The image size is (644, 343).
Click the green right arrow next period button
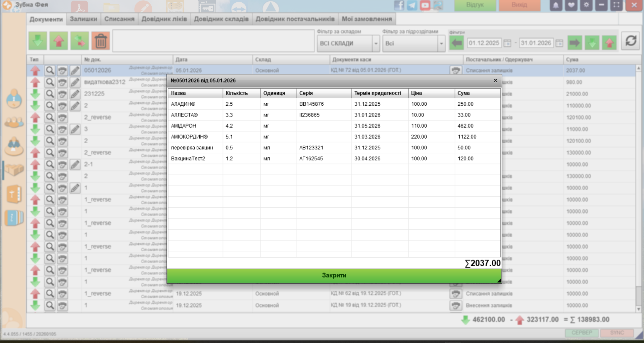click(575, 43)
